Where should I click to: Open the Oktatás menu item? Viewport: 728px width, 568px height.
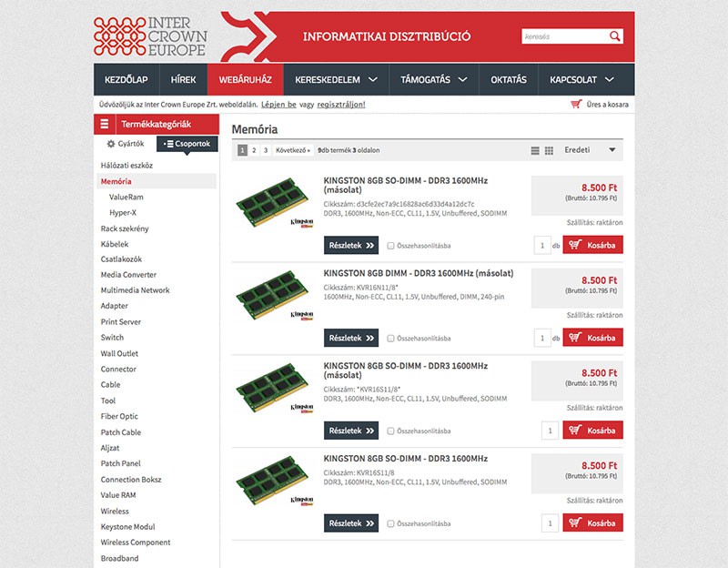pos(509,80)
